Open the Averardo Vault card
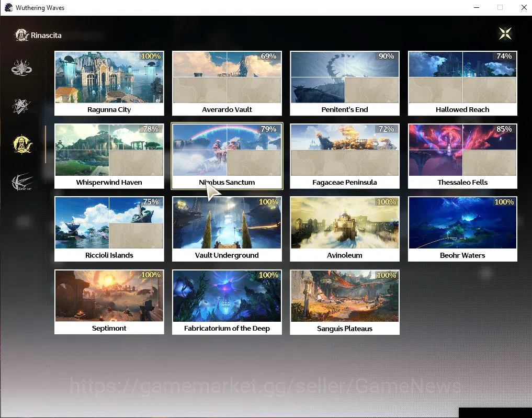The image size is (532, 418). pyautogui.click(x=227, y=83)
